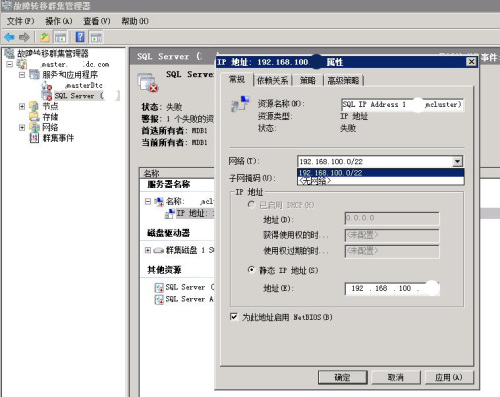Click the IP 地址 resource icon in list

(x=170, y=214)
